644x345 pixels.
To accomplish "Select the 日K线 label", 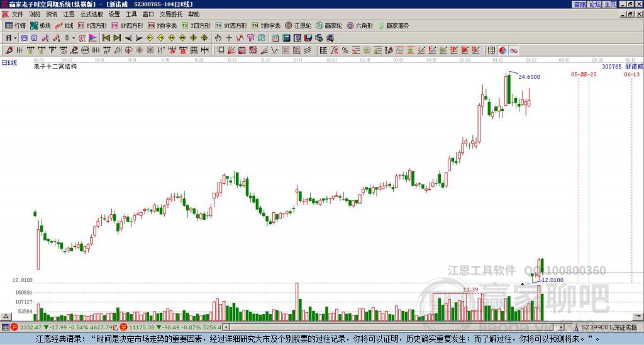I will 9,63.
